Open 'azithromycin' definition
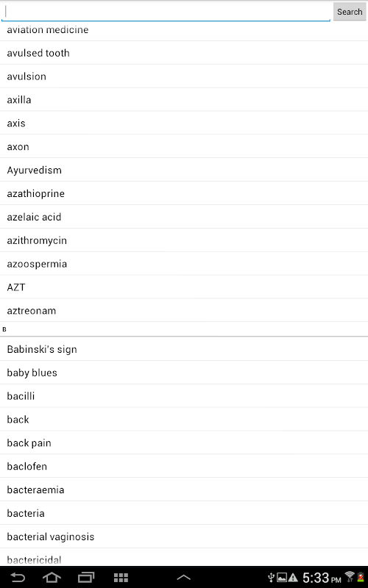This screenshot has width=368, height=588. [x=184, y=240]
